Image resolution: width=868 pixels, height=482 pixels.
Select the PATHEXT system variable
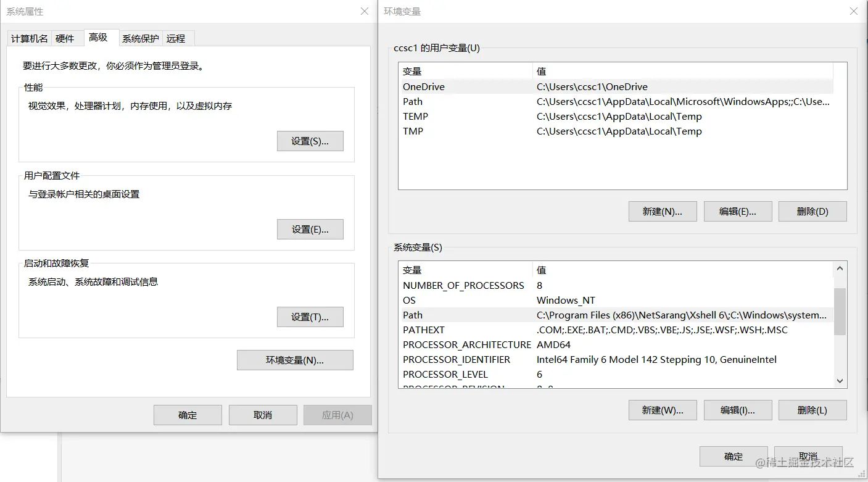[616, 330]
